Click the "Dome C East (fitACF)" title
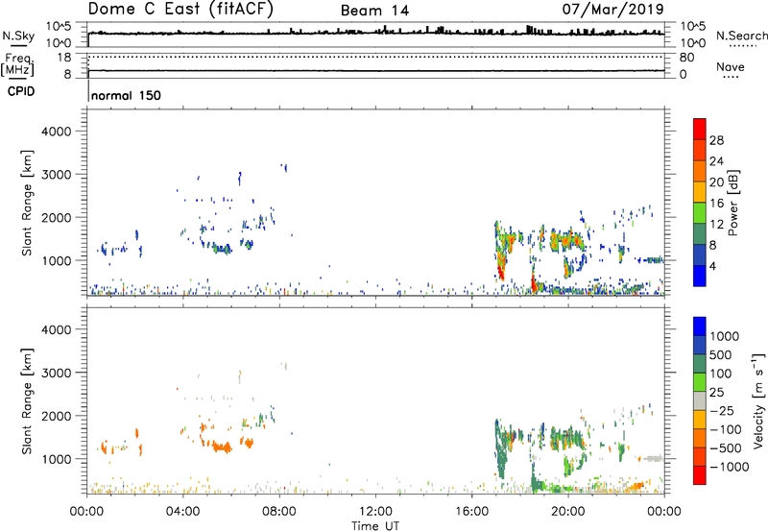This screenshot has height=532, width=768. tap(180, 10)
